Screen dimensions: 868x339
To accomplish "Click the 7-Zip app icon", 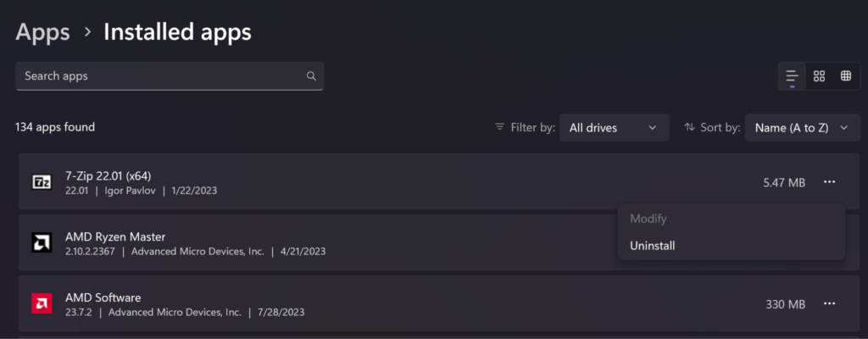I will [x=42, y=182].
